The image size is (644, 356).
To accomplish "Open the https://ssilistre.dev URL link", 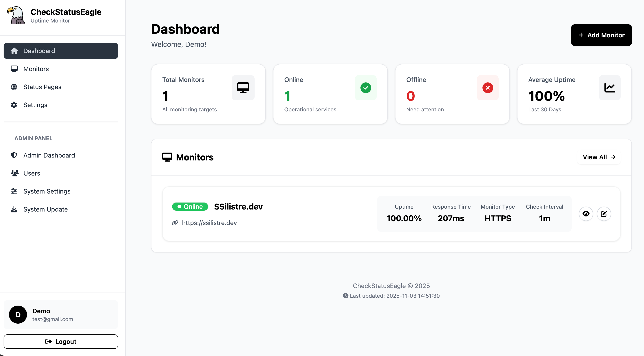I will click(209, 223).
